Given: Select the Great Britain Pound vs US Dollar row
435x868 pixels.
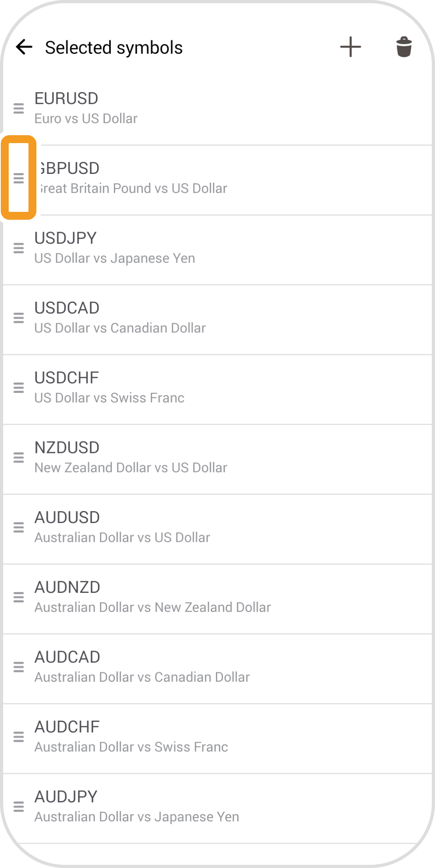Looking at the screenshot, I should (x=217, y=179).
